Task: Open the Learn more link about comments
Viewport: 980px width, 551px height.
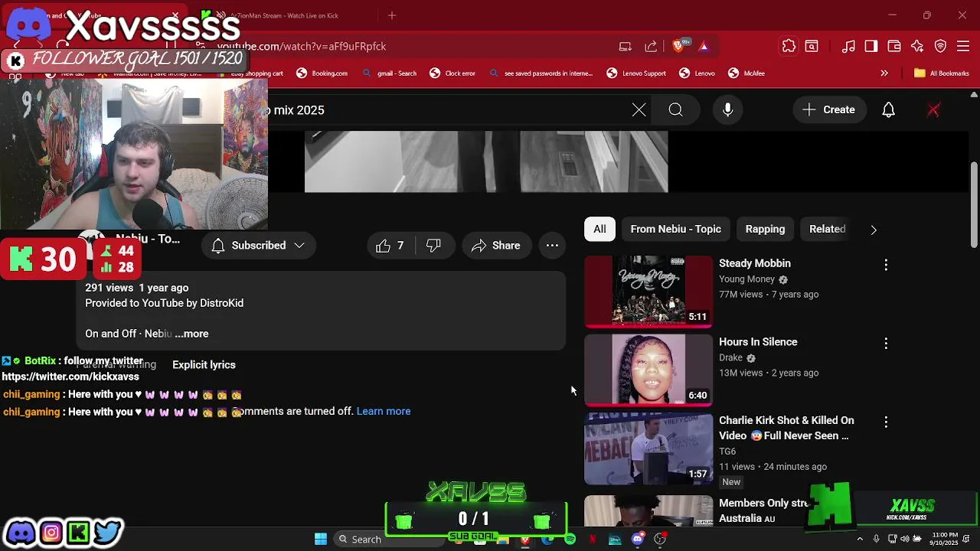Action: pyautogui.click(x=384, y=412)
